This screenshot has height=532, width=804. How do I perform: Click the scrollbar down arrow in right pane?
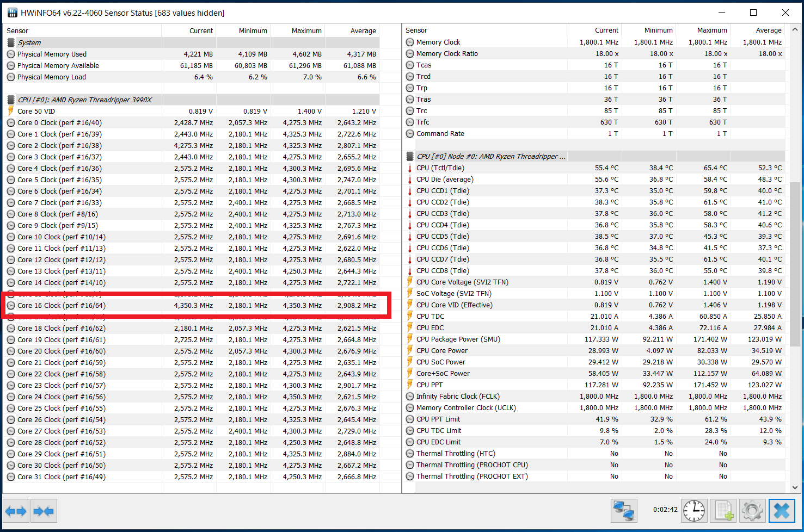click(x=795, y=487)
